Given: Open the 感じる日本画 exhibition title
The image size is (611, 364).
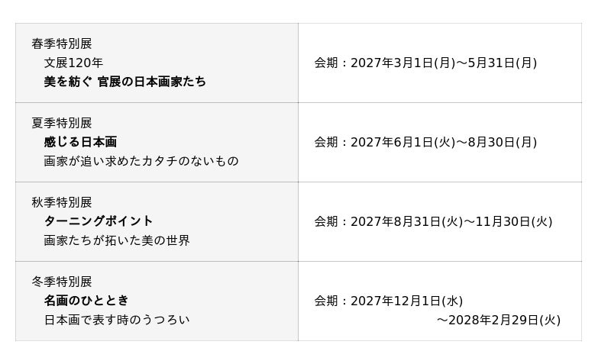Looking at the screenshot, I should (x=80, y=142).
